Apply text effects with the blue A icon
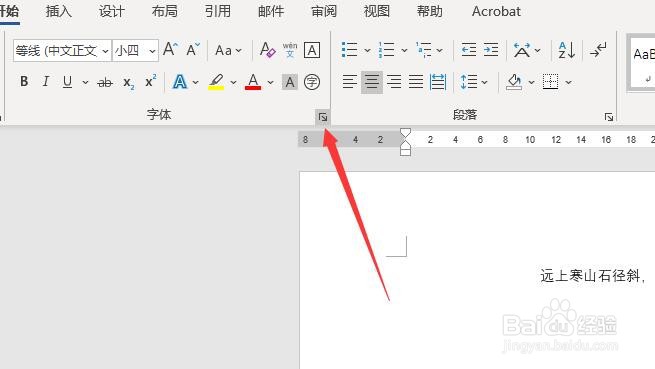Viewport: 655px width, 369px height. pyautogui.click(x=180, y=82)
